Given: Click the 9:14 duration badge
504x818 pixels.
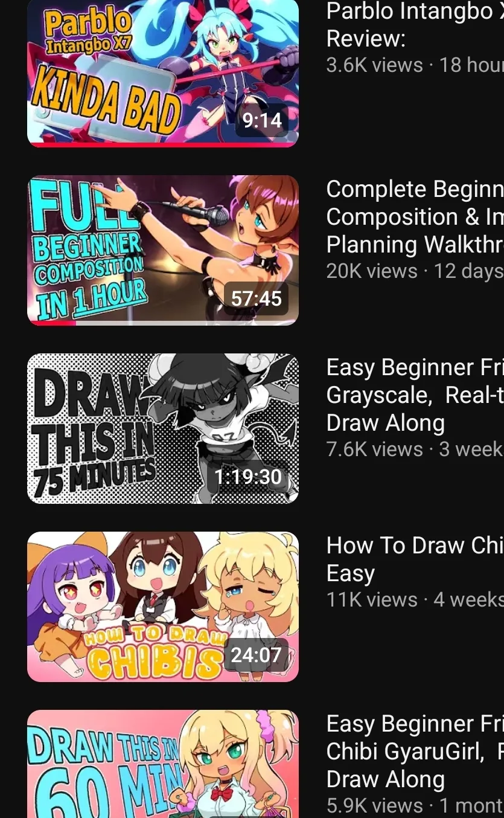Looking at the screenshot, I should click(262, 120).
